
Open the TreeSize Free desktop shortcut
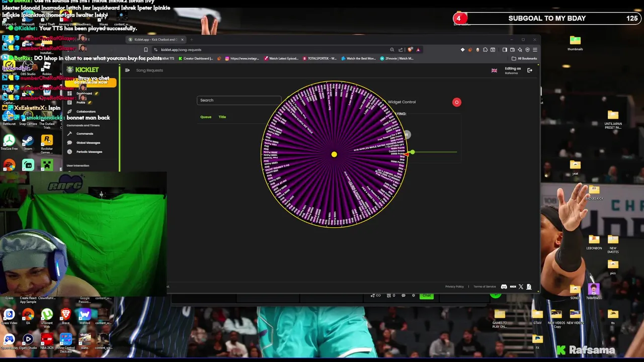pyautogui.click(x=9, y=142)
